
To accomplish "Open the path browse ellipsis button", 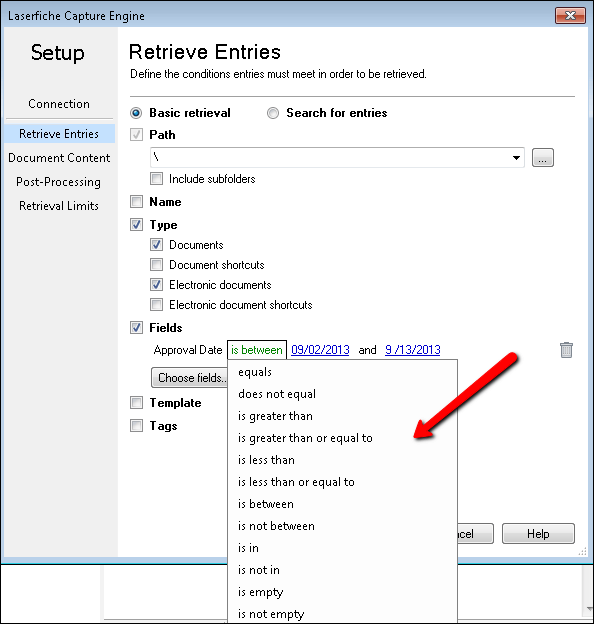I will click(543, 158).
